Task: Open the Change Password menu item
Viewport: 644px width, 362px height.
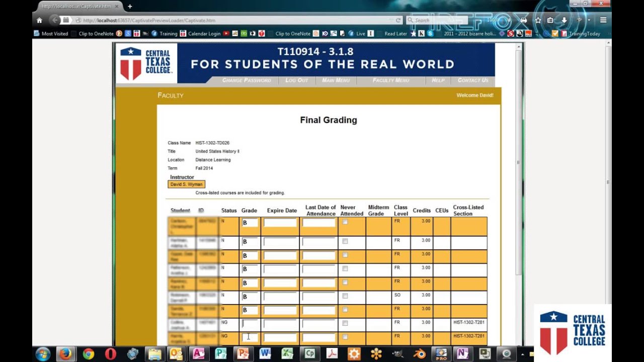Action: pyautogui.click(x=247, y=80)
